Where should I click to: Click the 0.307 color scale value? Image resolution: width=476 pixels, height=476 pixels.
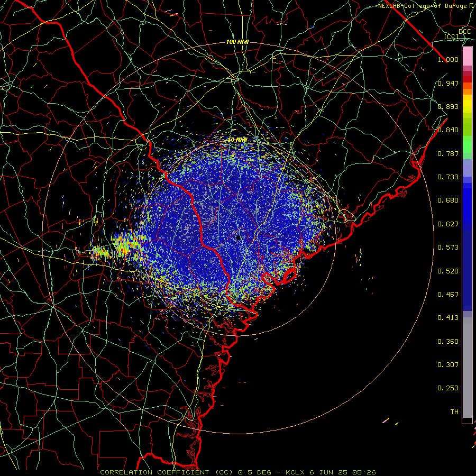(448, 365)
